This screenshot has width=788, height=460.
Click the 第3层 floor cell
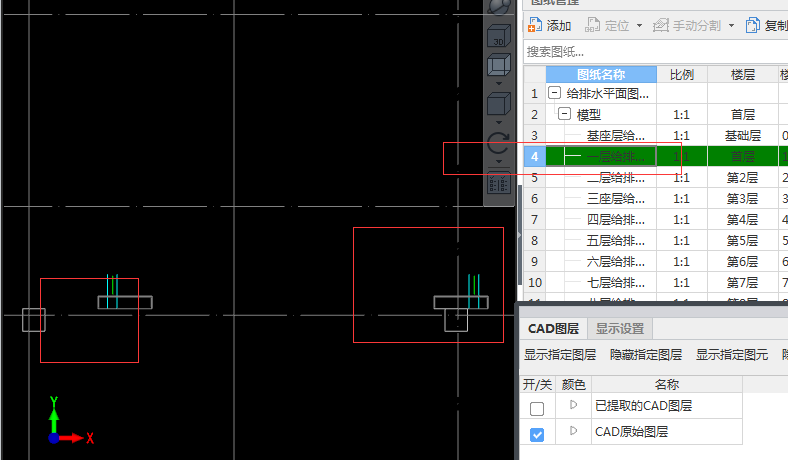pos(743,199)
